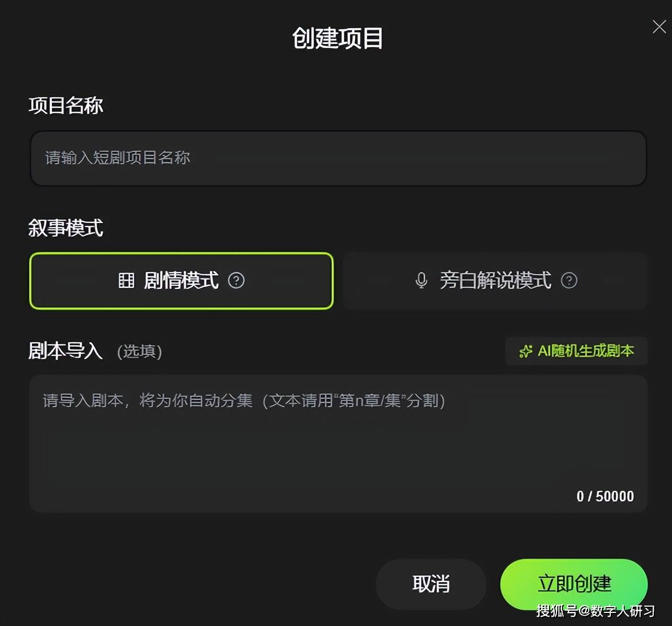Focus the 请导入剧本 script text area
This screenshot has width=672, height=626.
[x=338, y=443]
